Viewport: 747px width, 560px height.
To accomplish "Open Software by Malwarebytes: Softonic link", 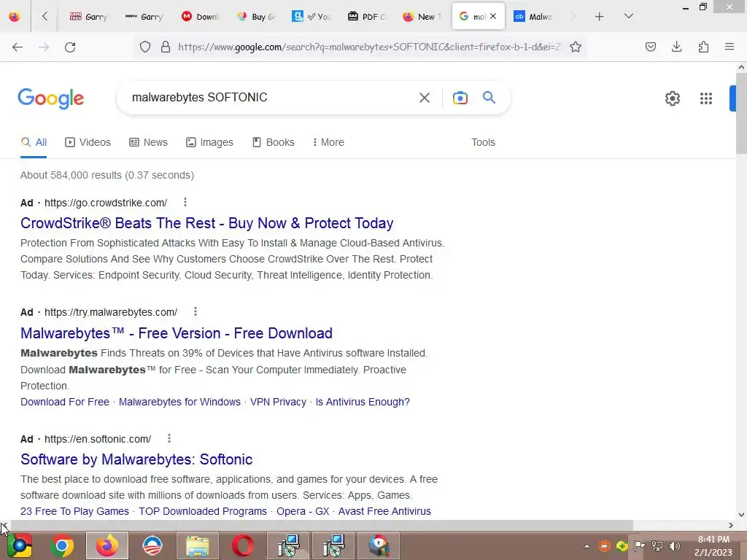I will pos(136,459).
